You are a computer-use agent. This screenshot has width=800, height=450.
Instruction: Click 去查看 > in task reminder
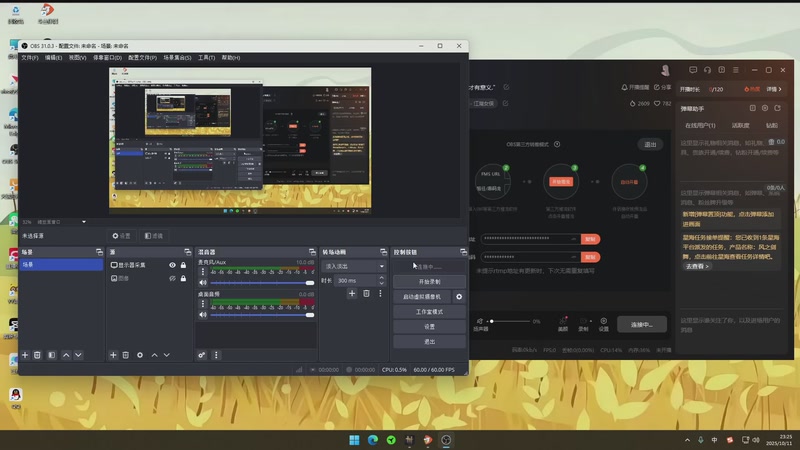[x=697, y=266]
